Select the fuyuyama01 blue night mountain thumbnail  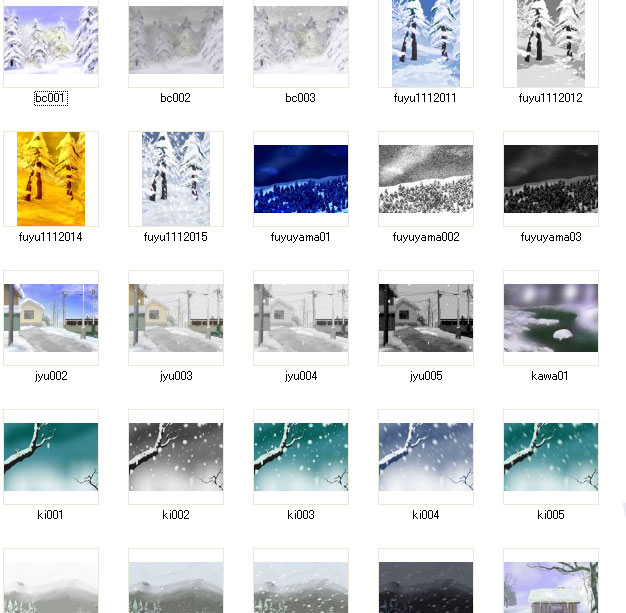(x=301, y=179)
